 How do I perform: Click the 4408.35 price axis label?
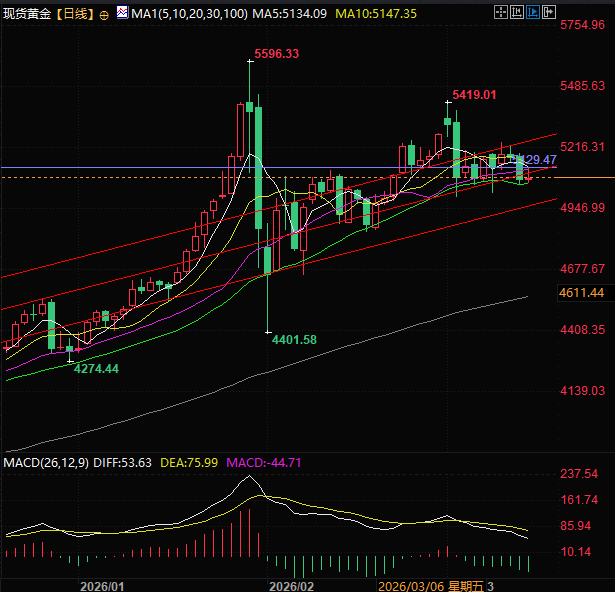(582, 330)
